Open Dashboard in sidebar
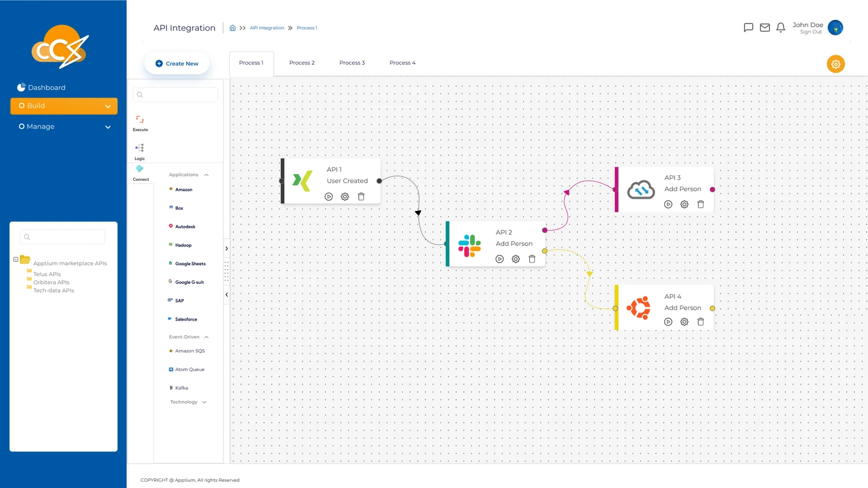Viewport: 868px width, 488px height. [42, 87]
